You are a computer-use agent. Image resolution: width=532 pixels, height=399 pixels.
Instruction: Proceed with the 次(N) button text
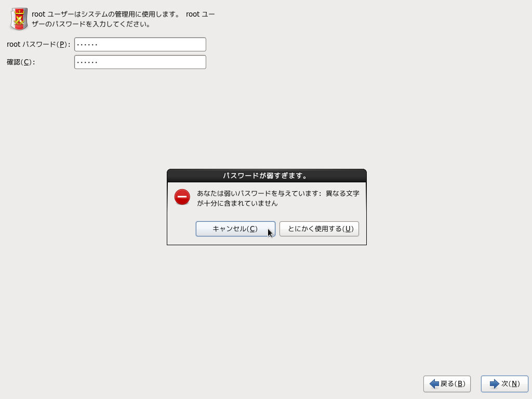(510, 384)
